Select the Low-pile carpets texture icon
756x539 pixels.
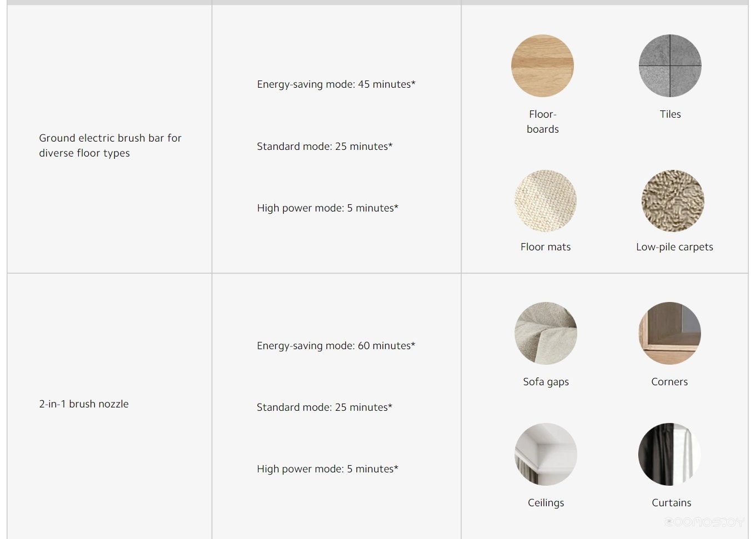tap(673, 201)
